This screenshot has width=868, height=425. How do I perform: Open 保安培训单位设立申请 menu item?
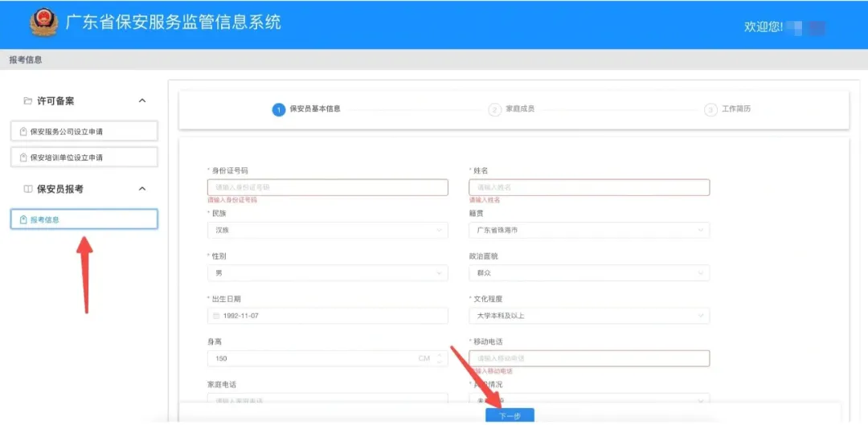tap(84, 157)
